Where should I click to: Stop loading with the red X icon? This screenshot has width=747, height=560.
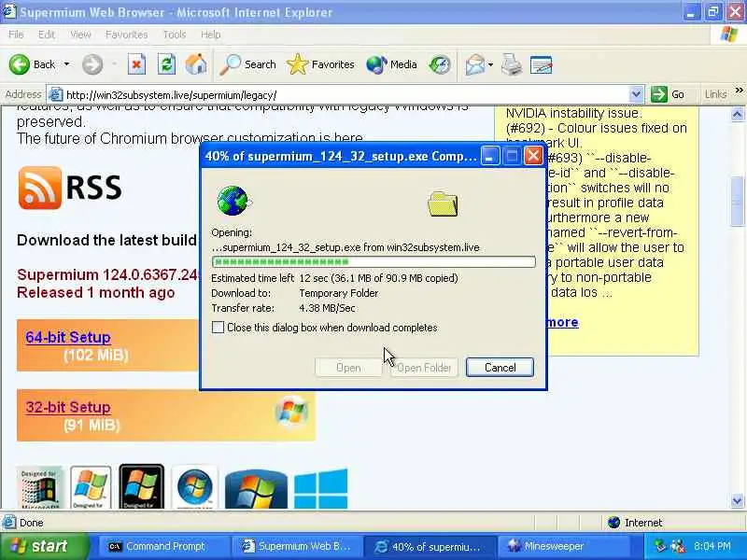click(136, 64)
